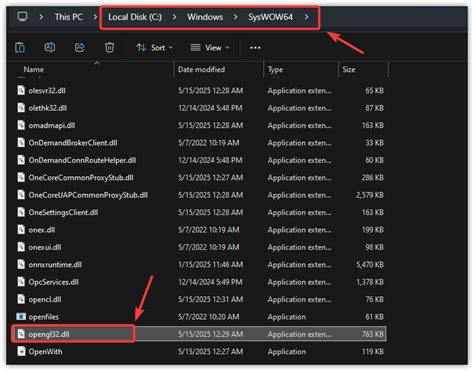Select file opencl.dll
Image resolution: width=474 pixels, height=371 pixels.
[x=45, y=299]
